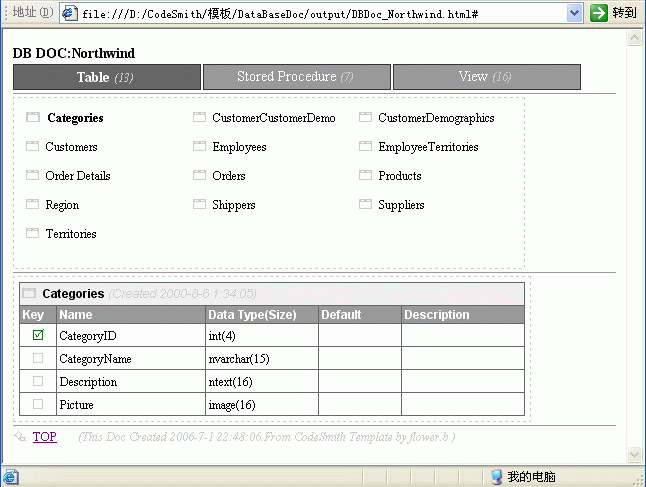Click inside the address URL field
The width and height of the screenshot is (646, 487).
[321, 14]
